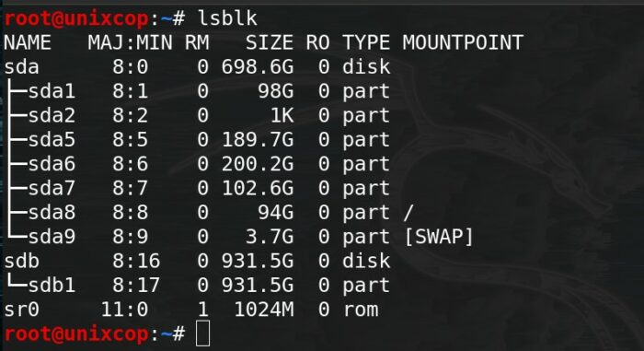Select the sdb1 partition entry
Image resolution: width=644 pixels, height=351 pixels.
coord(52,286)
